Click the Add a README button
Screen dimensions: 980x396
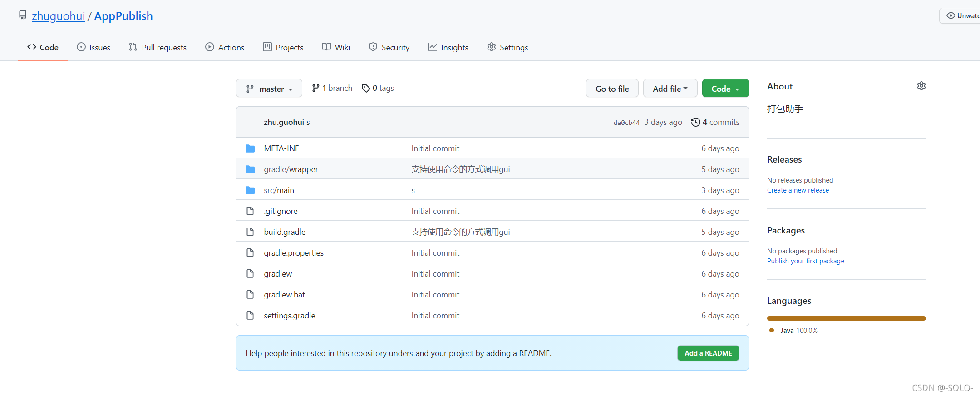[708, 353]
